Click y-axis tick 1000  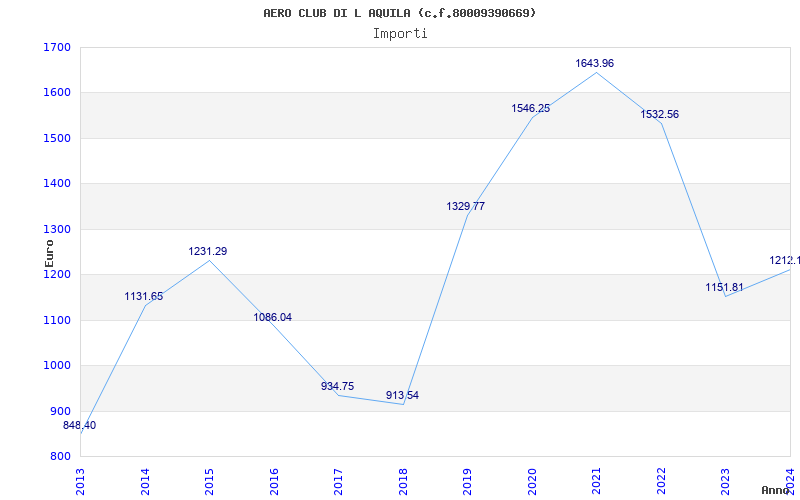coord(57,366)
